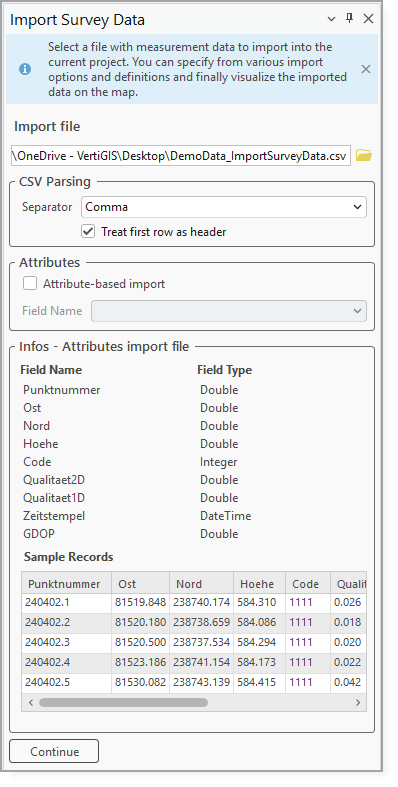
Task: Select the Nord column header
Action: pyautogui.click(x=202, y=583)
